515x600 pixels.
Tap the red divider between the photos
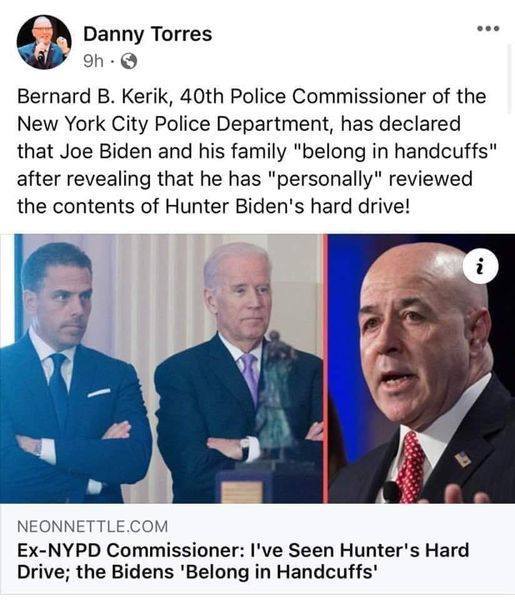pos(326,368)
